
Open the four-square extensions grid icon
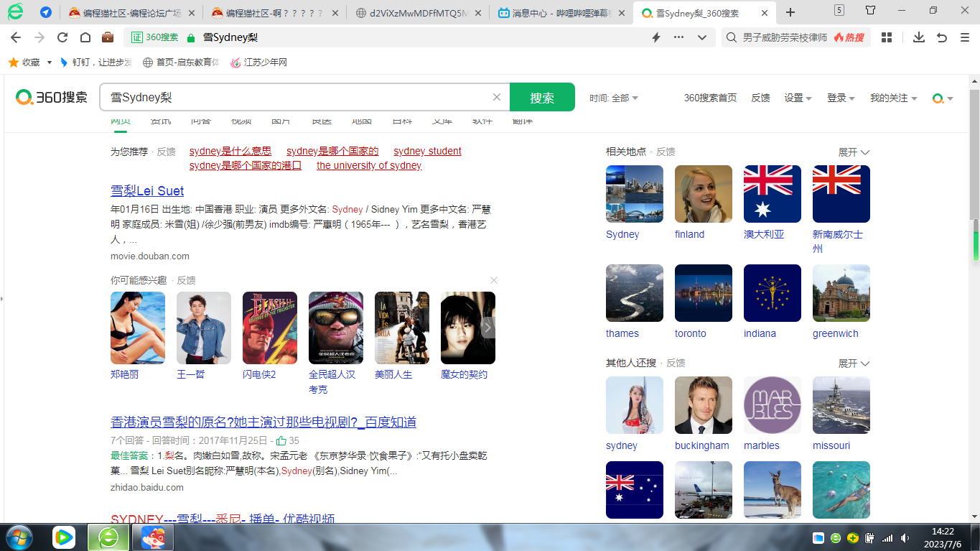pos(887,37)
